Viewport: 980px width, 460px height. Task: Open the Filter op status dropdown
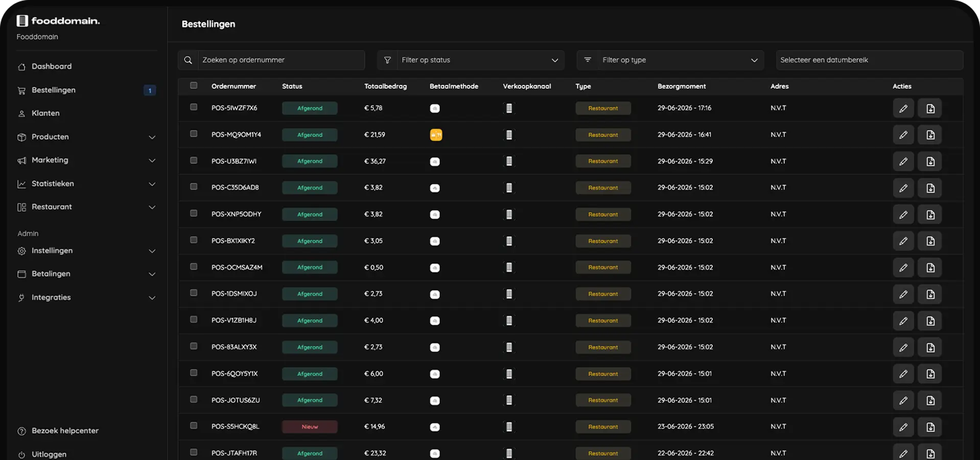(471, 60)
